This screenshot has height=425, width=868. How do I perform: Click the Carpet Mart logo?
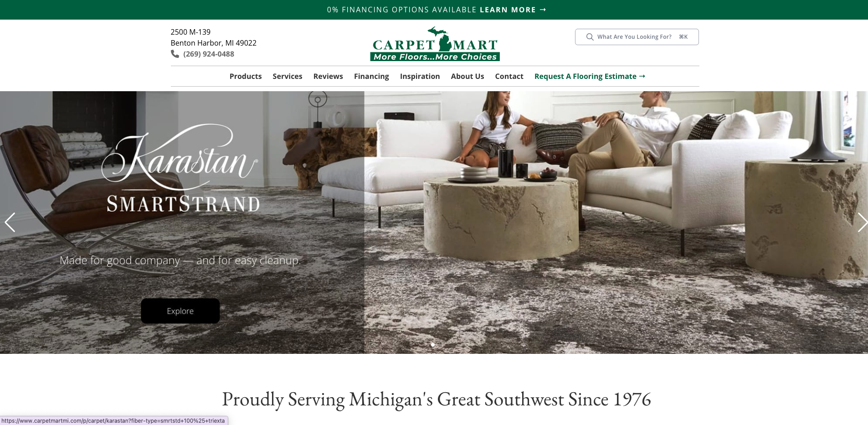coord(435,44)
